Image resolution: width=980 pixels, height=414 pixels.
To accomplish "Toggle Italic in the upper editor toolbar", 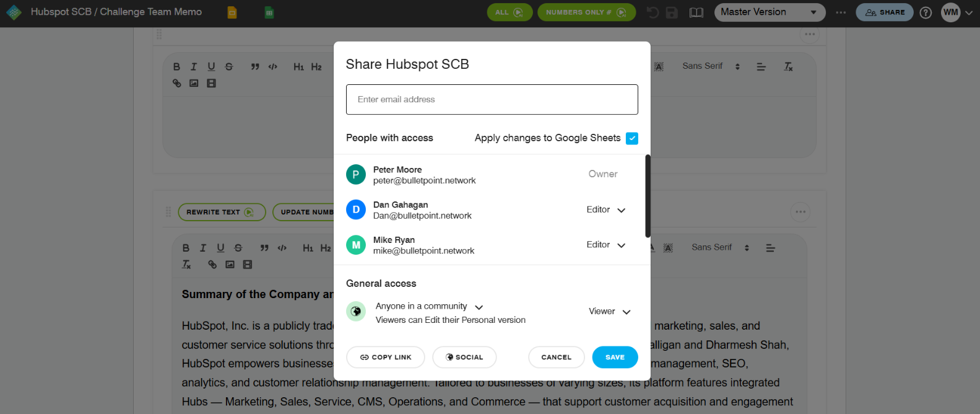I will 194,66.
